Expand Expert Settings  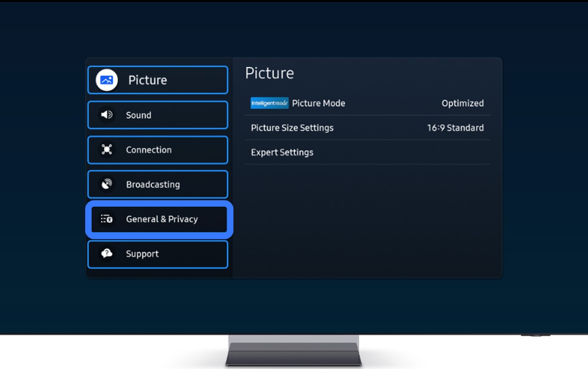click(x=282, y=153)
